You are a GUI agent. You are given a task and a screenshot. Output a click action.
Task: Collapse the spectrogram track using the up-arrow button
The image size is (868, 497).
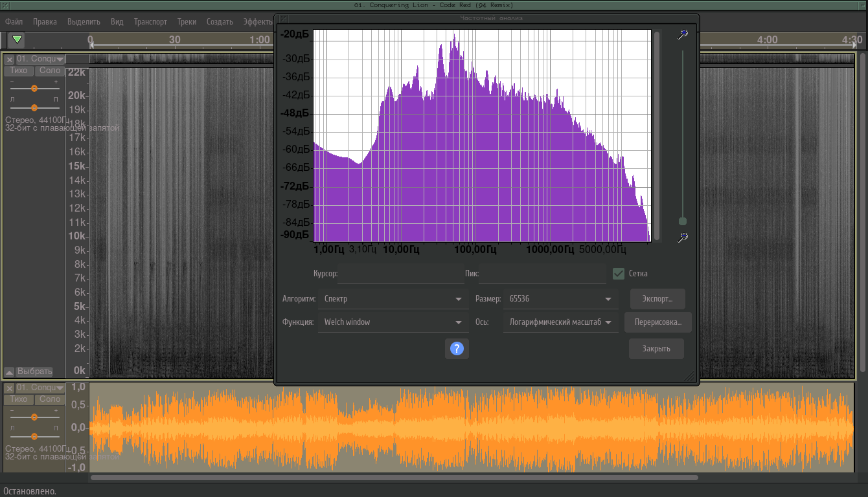coord(9,371)
